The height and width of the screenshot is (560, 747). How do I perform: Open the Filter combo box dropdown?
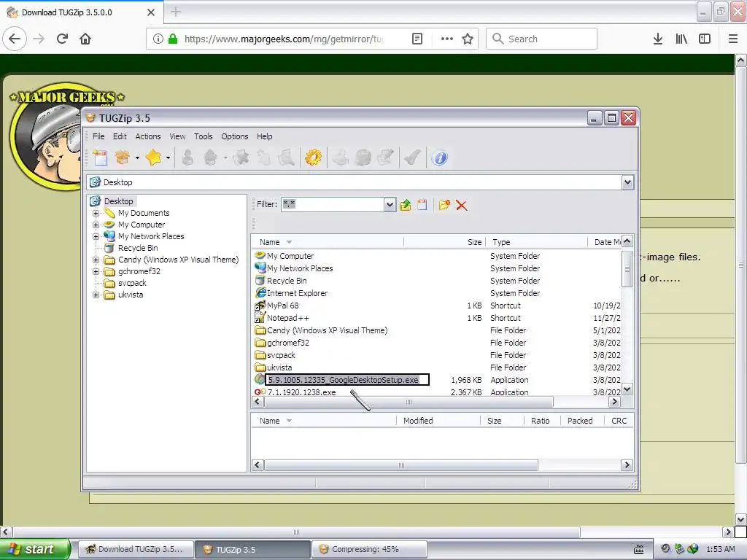click(x=390, y=205)
